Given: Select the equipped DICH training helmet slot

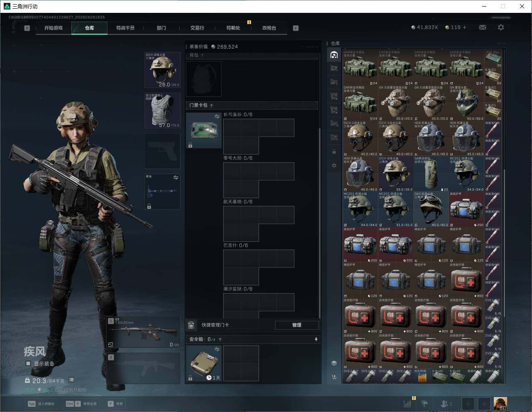Looking at the screenshot, I should pos(162,70).
